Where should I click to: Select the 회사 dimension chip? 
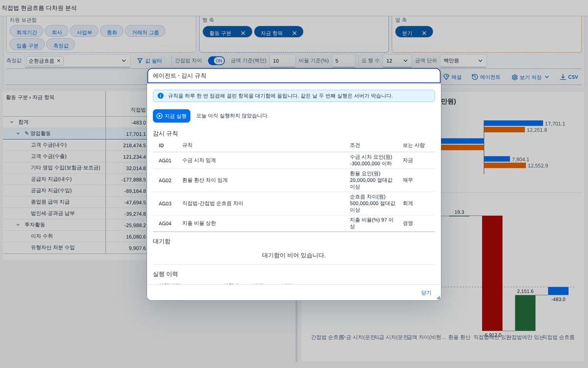point(57,32)
